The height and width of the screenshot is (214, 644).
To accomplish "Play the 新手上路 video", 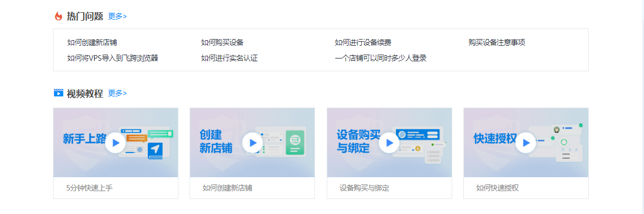I will [x=115, y=143].
